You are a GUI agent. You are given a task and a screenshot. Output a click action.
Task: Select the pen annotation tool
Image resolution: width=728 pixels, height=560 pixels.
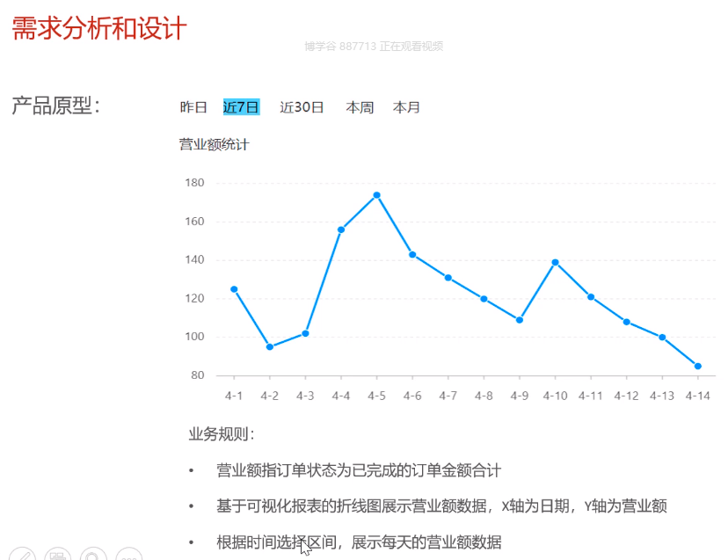point(22,554)
